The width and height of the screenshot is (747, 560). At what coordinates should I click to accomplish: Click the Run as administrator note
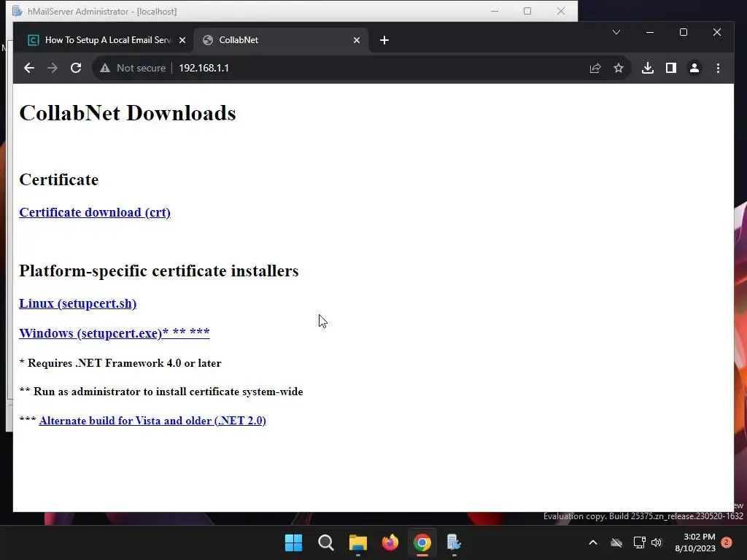tap(161, 392)
